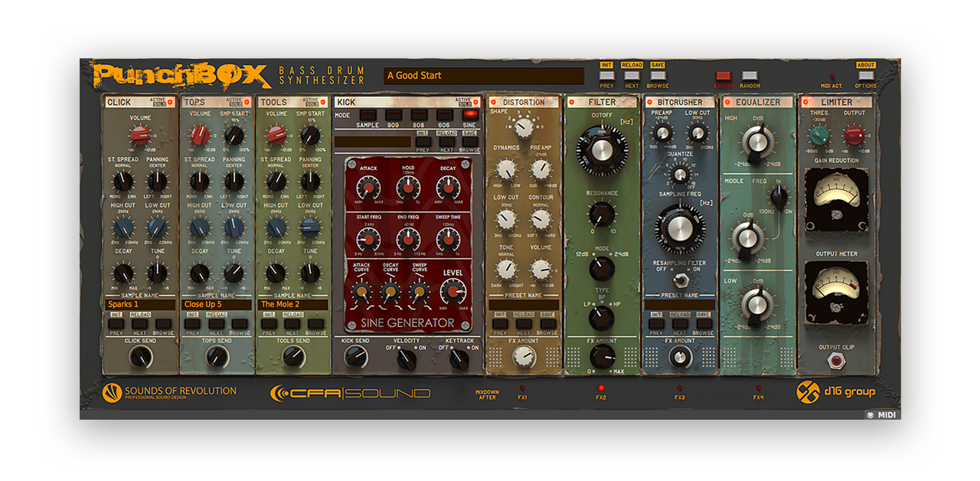The image size is (980, 481).
Task: Click the global NEXT preset button
Action: tap(632, 76)
